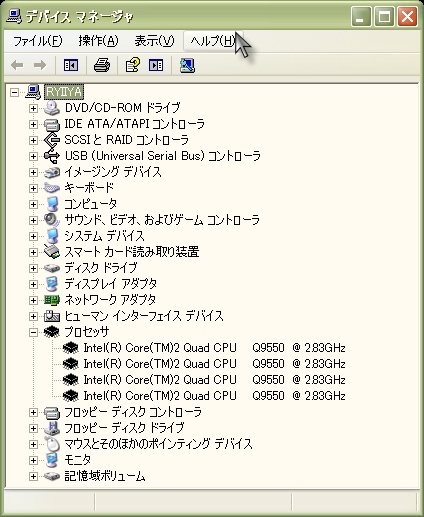The height and width of the screenshot is (517, 424).
Task: Click the プロセッサ chip icon
Action: point(52,332)
